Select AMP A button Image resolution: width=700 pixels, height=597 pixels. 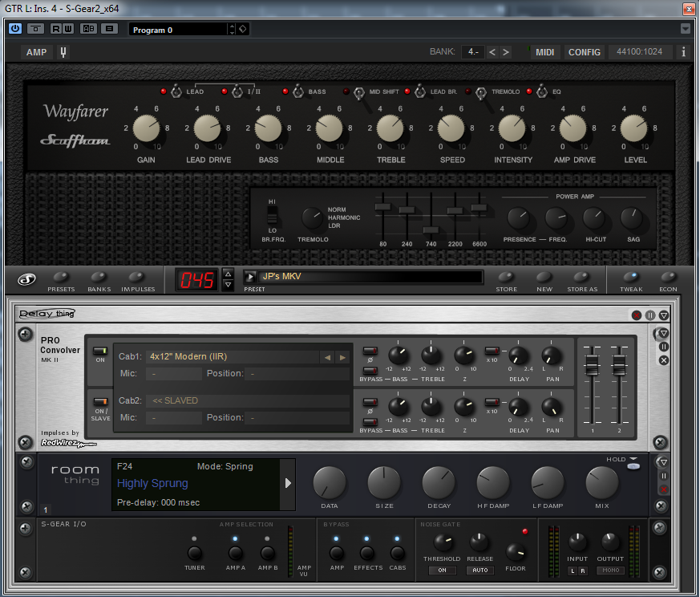pyautogui.click(x=235, y=553)
